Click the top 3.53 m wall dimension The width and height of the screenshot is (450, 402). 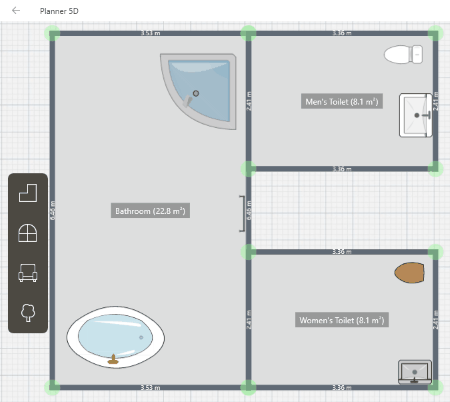(x=150, y=33)
